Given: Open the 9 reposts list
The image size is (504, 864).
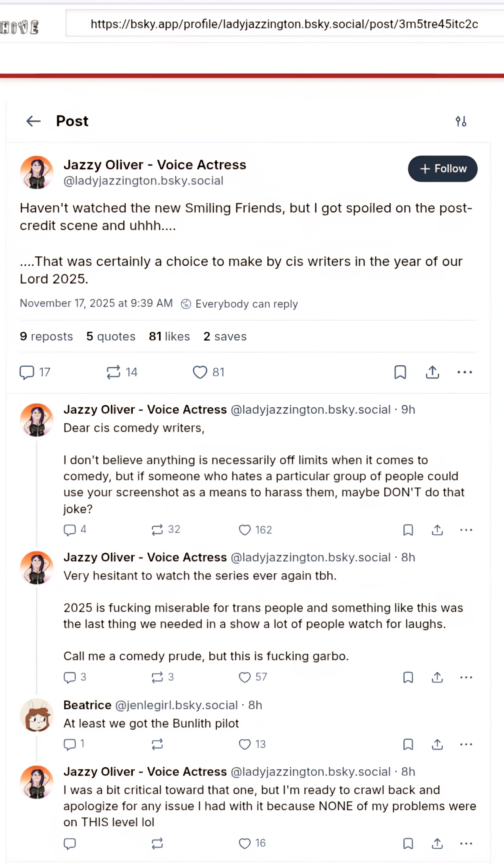Looking at the screenshot, I should [x=46, y=336].
